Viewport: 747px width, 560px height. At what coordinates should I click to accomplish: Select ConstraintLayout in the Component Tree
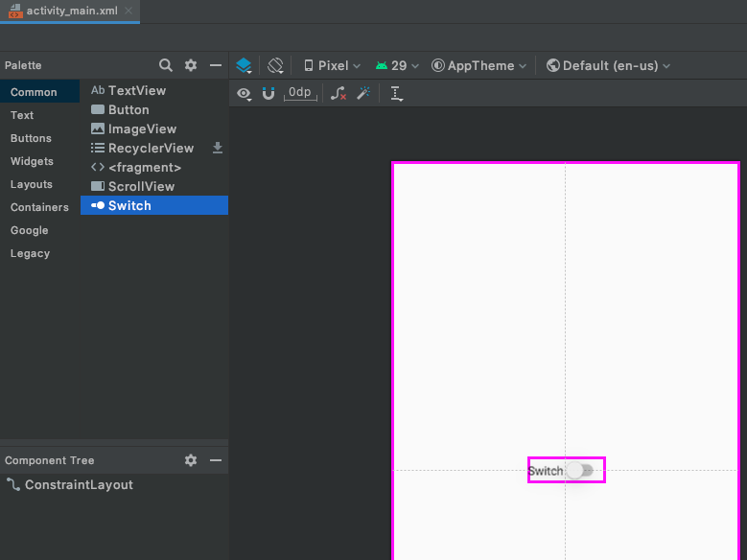(x=70, y=484)
